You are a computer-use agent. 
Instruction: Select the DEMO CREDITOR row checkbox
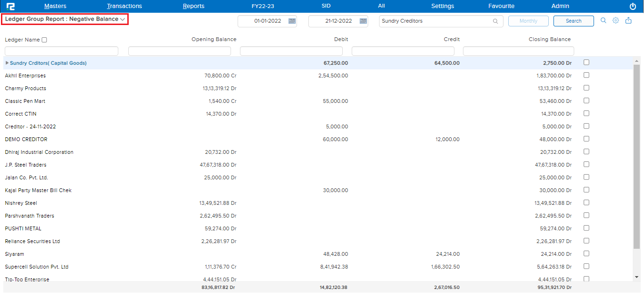tap(586, 139)
